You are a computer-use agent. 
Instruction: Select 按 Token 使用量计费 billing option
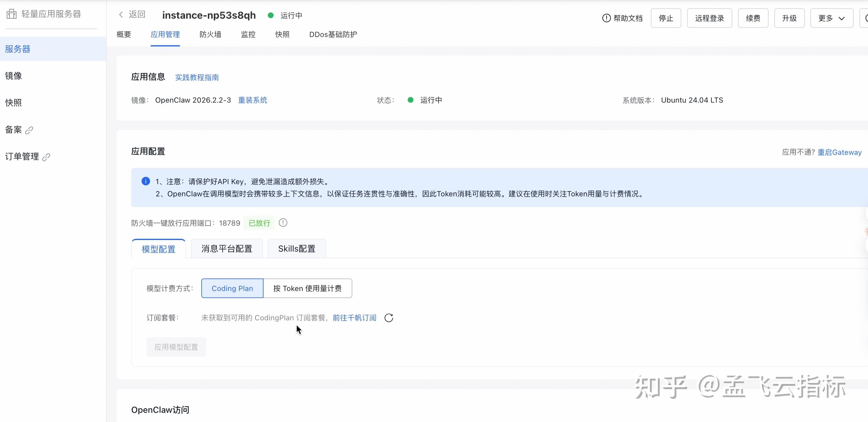tap(307, 288)
